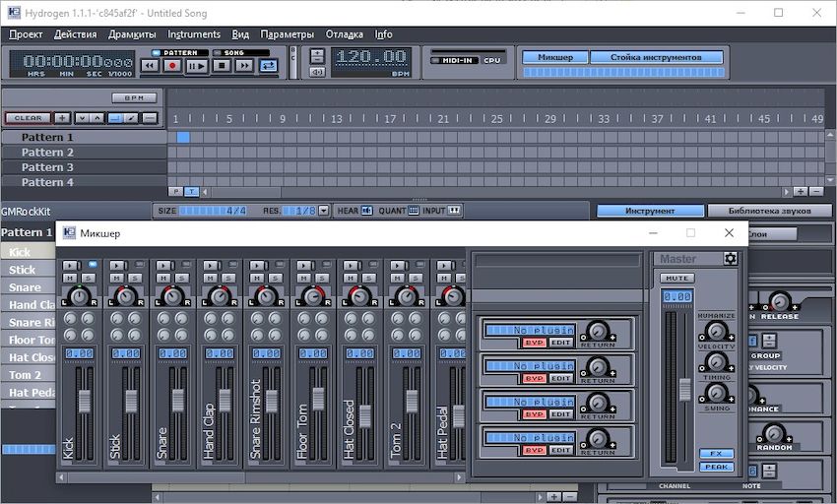837x504 pixels.
Task: Increase BPM with the tempo stepper
Action: (x=317, y=55)
